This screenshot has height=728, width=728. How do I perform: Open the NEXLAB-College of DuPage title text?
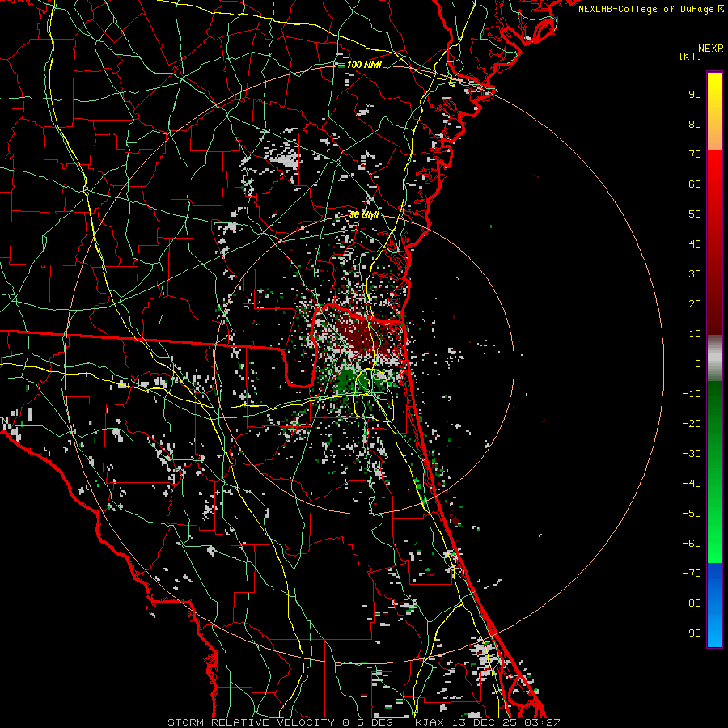646,8
